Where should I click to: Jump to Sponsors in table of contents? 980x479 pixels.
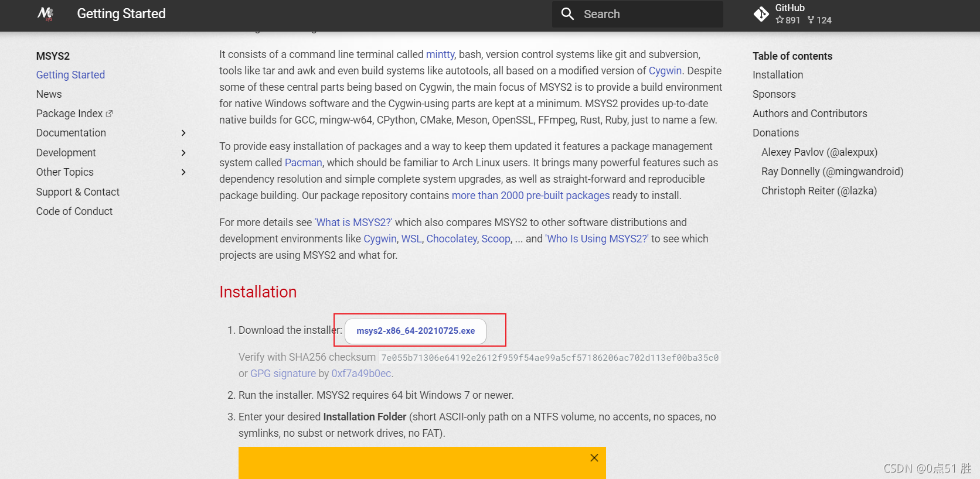click(774, 94)
